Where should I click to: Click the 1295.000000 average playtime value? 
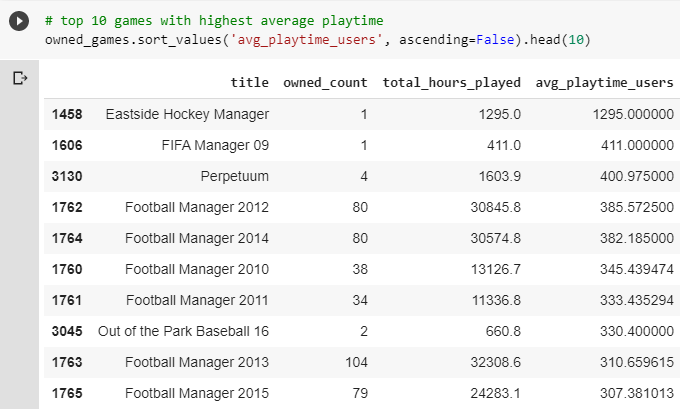[633, 114]
